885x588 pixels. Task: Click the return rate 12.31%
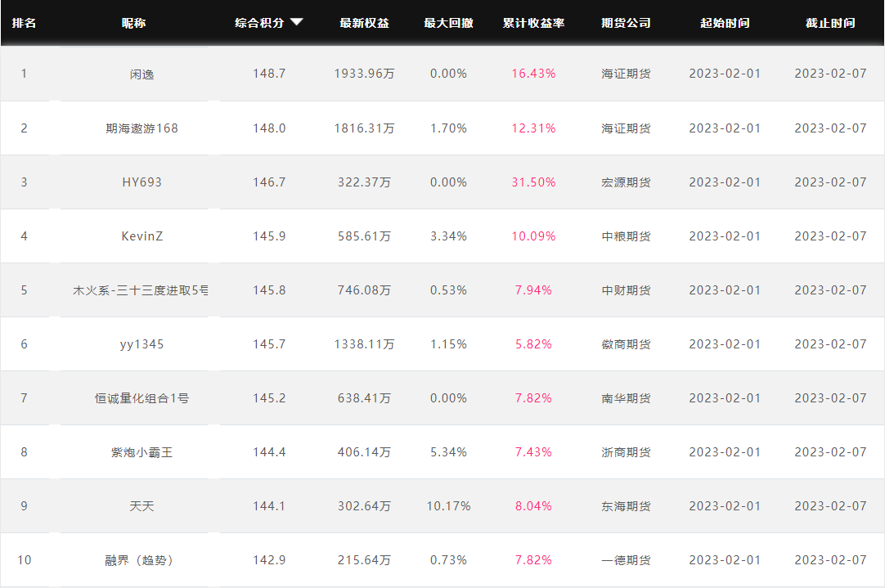(534, 128)
